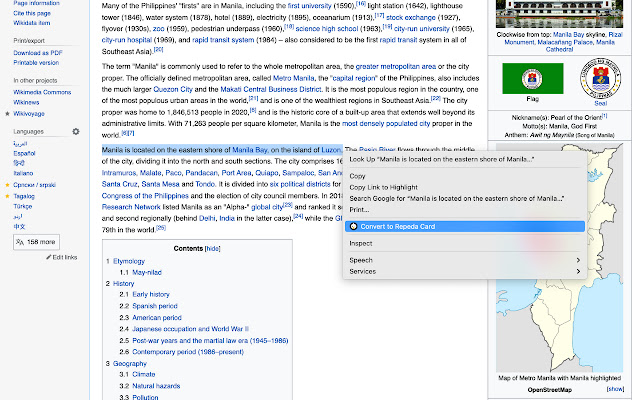Open the Manila Bay link in infobox caption
Viewport: 640px width, 400px height.
click(569, 35)
